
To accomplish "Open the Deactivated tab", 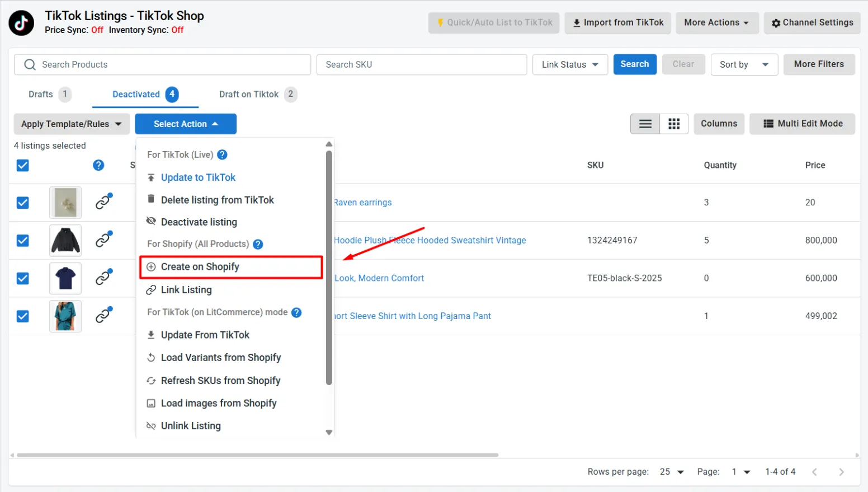I will coord(145,95).
